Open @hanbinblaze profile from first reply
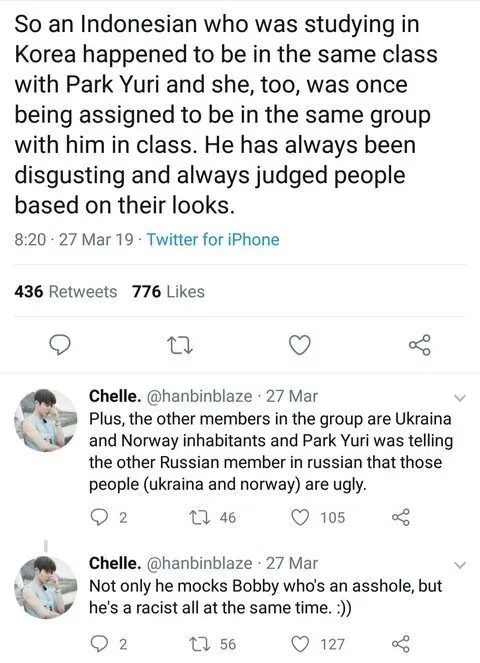 click(x=199, y=396)
